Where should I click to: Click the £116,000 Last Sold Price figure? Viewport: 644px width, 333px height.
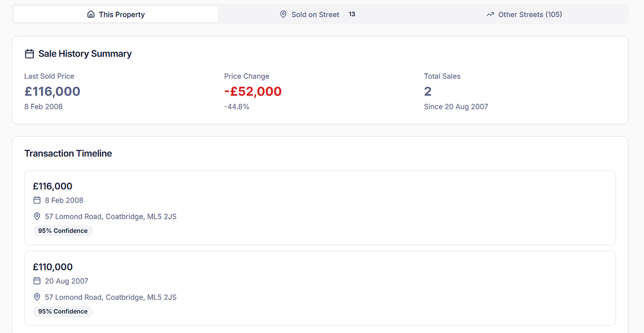coord(52,92)
